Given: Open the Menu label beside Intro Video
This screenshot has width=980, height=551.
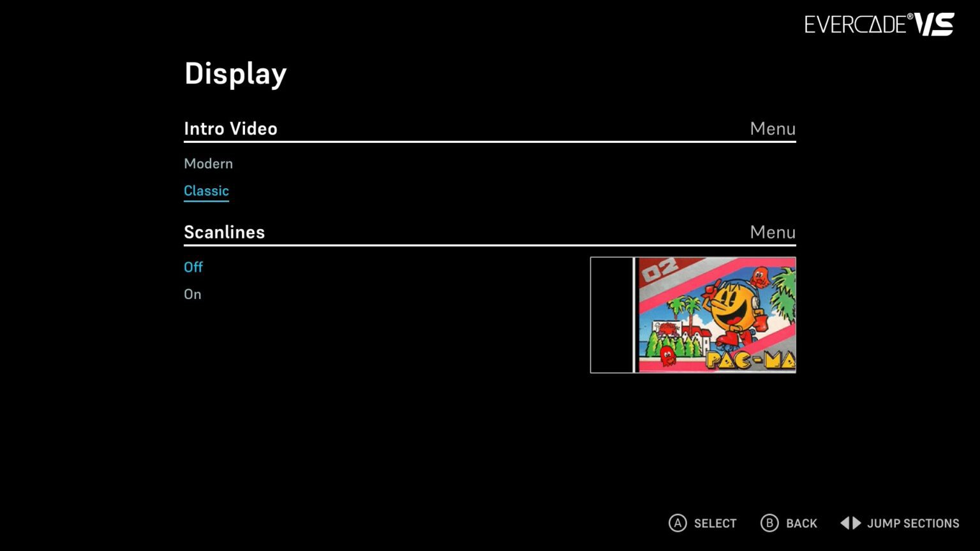Looking at the screenshot, I should coord(773,128).
